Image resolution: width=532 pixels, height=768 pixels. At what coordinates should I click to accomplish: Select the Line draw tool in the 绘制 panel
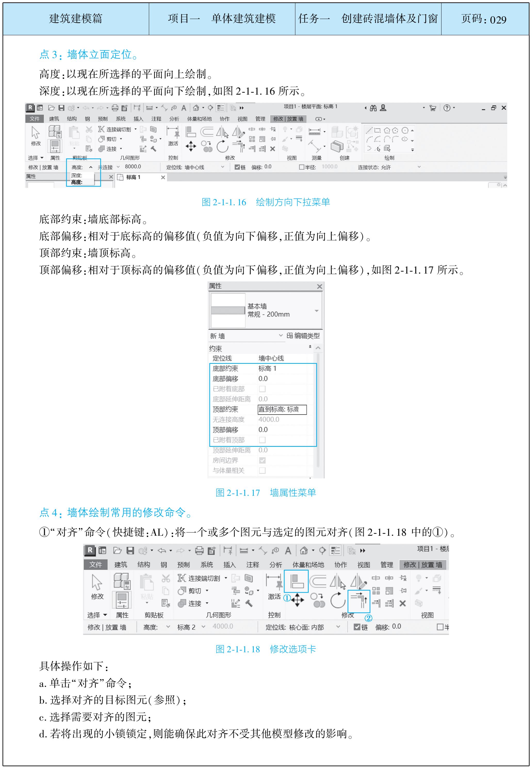click(369, 130)
